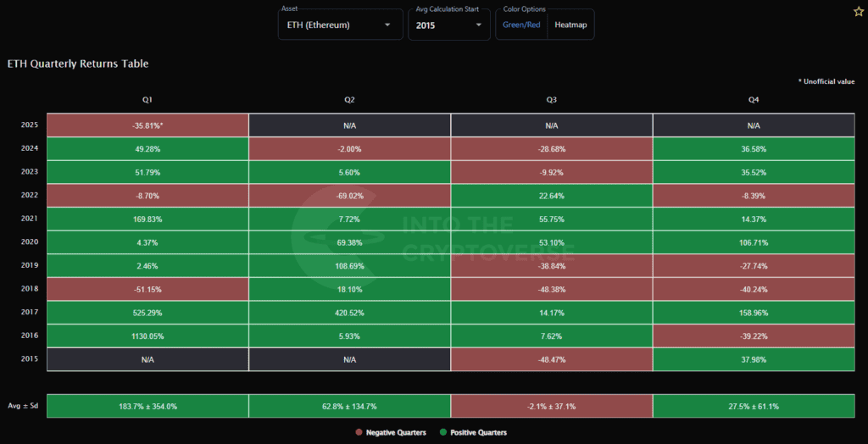This screenshot has width=868, height=444.
Task: Click the 5.60% cell
Action: (350, 172)
